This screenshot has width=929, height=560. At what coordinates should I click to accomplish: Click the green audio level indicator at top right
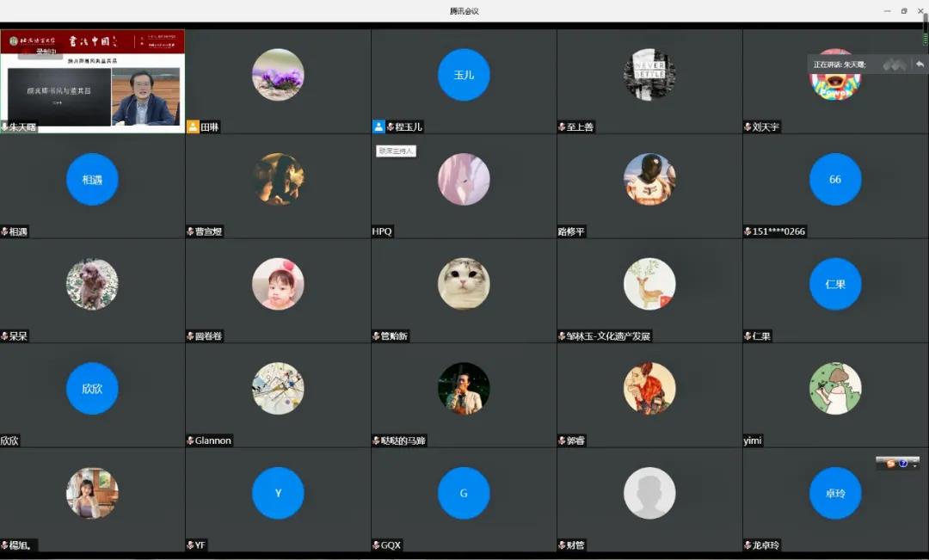click(x=925, y=37)
